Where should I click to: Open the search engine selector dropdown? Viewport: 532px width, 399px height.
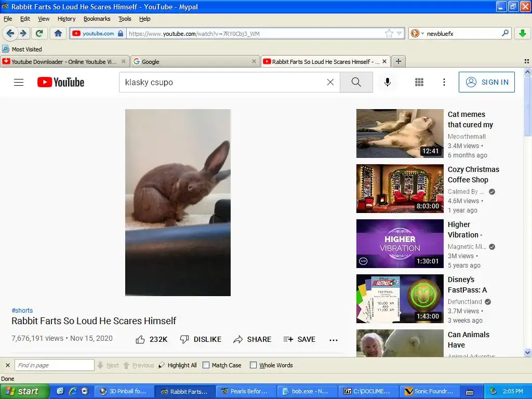(x=417, y=33)
